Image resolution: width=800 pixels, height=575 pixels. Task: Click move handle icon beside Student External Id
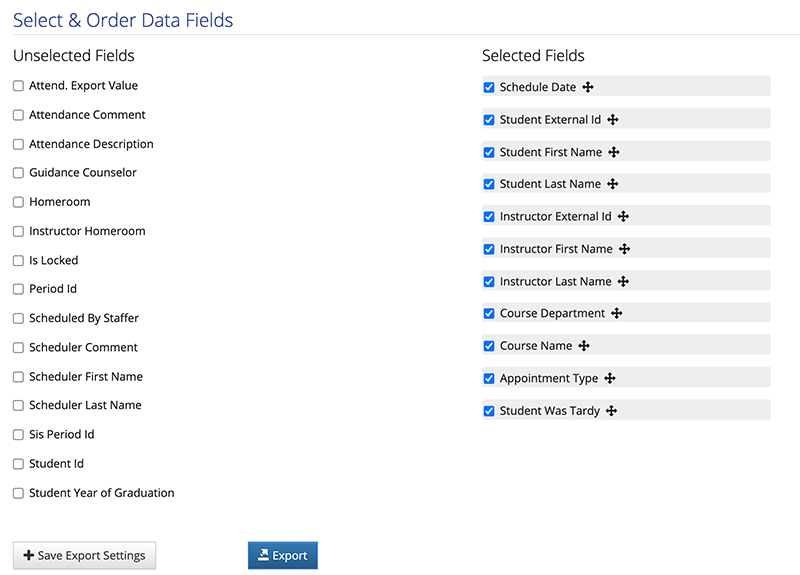click(613, 119)
